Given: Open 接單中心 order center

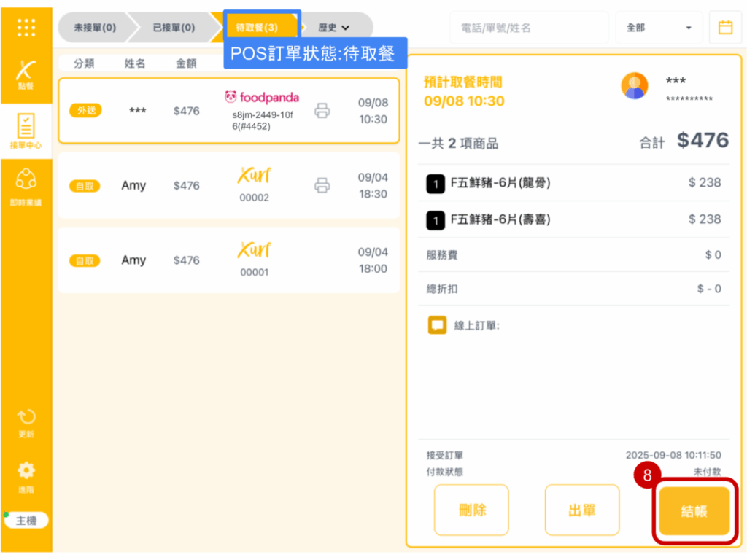Looking at the screenshot, I should tap(26, 131).
